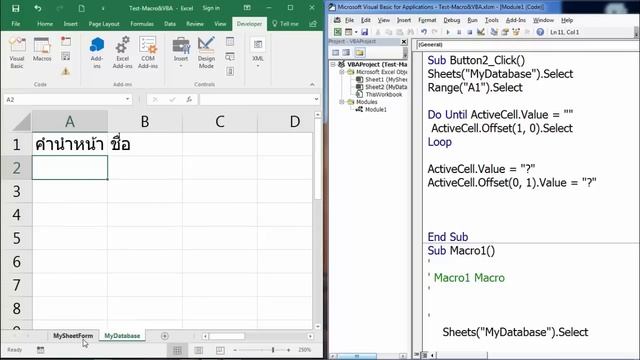640x360 pixels.
Task: Open the Visual Basic editor from ribbon
Action: (17, 53)
